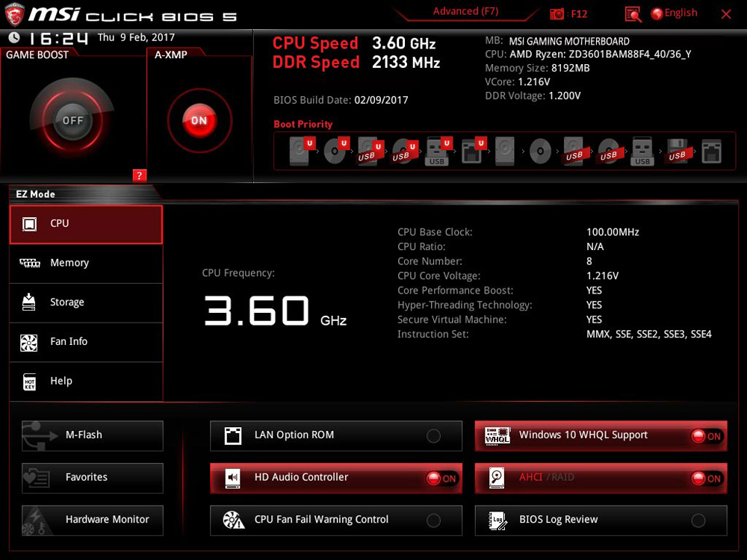Viewport: 747px width, 560px height.
Task: Click the BIOS Log notepad icon
Action: click(498, 520)
